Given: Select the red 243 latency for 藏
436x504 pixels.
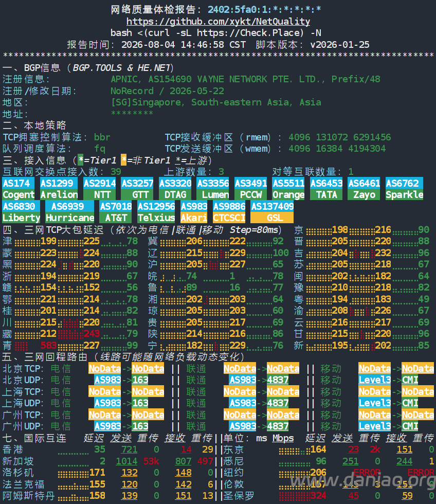Looking at the screenshot, I should pyautogui.click(x=91, y=334).
